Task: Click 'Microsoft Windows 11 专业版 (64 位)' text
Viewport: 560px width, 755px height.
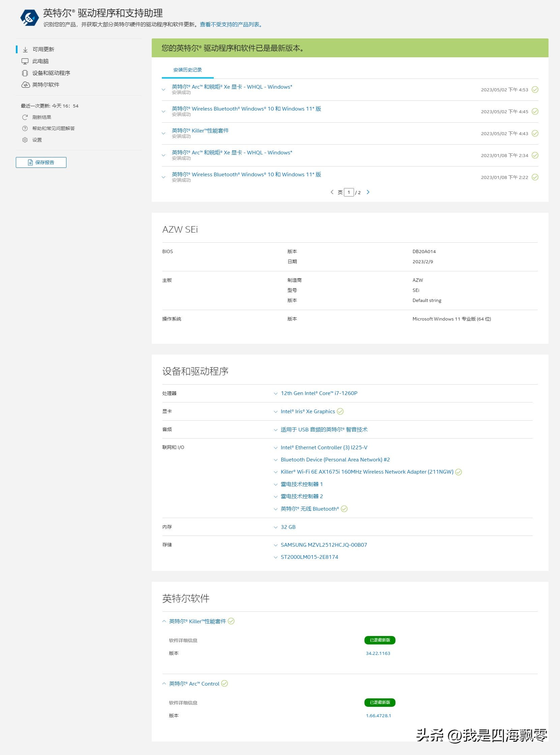Action: 451,319
